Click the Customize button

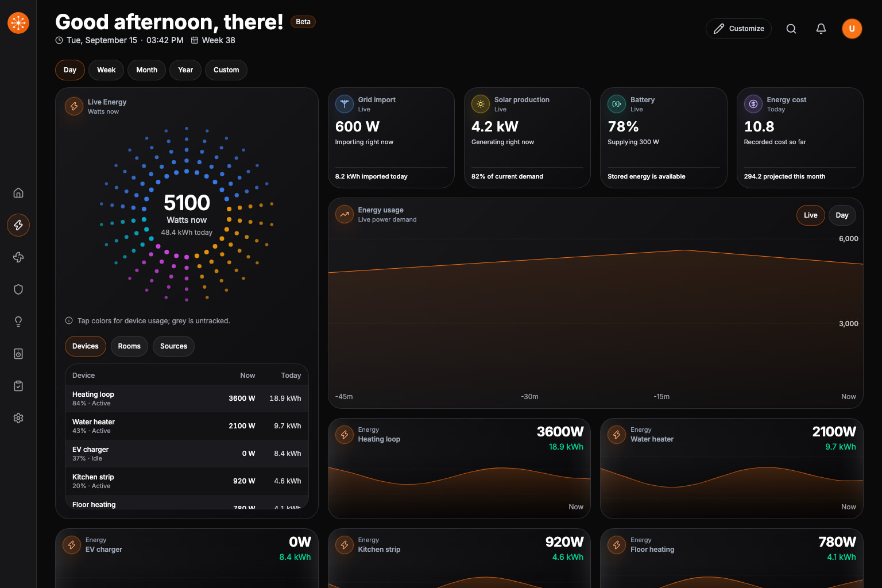738,29
